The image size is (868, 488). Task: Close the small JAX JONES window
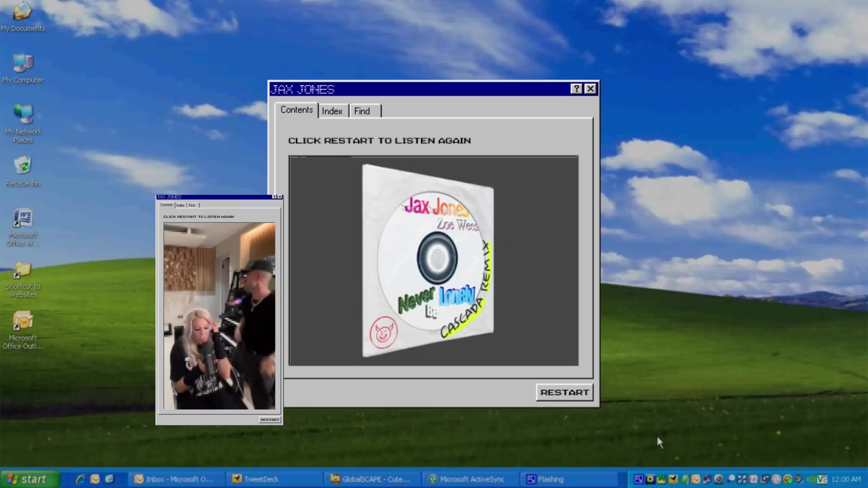(280, 197)
